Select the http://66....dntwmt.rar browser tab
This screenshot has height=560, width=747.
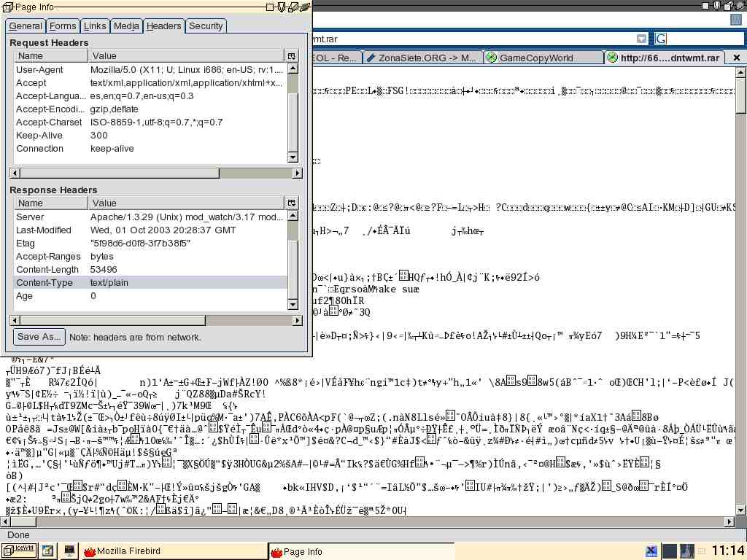pyautogui.click(x=665, y=58)
